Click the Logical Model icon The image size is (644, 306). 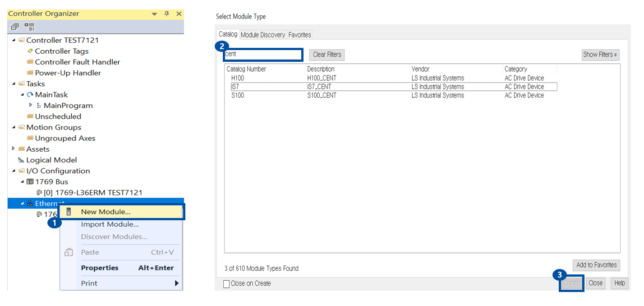[21, 160]
